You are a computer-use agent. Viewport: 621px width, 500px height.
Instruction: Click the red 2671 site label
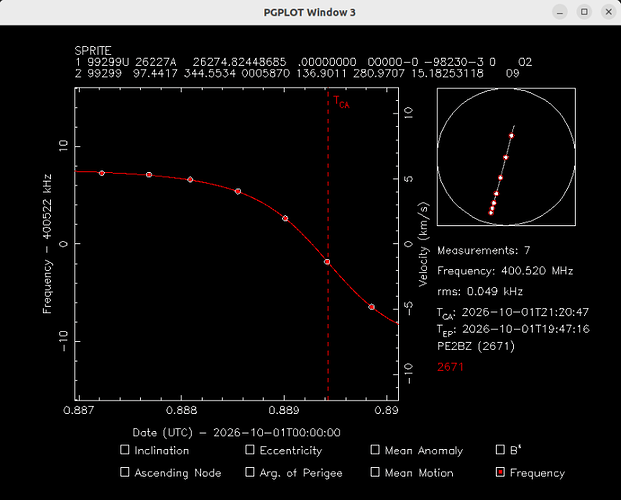pos(450,367)
